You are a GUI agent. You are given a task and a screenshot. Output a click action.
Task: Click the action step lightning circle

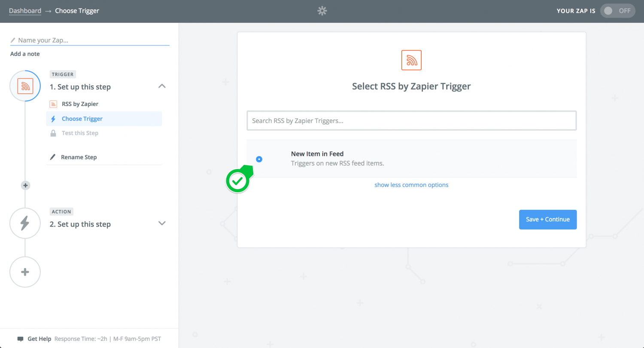coord(25,223)
